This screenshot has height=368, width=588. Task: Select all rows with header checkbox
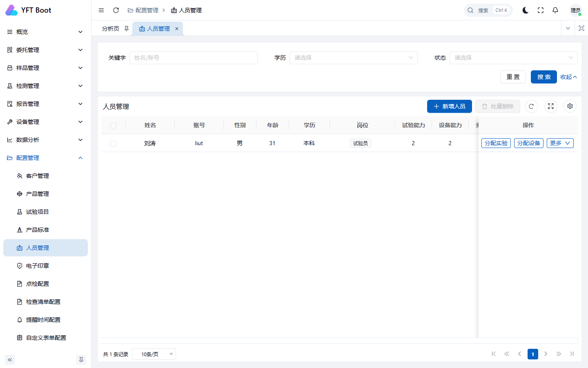[114, 126]
